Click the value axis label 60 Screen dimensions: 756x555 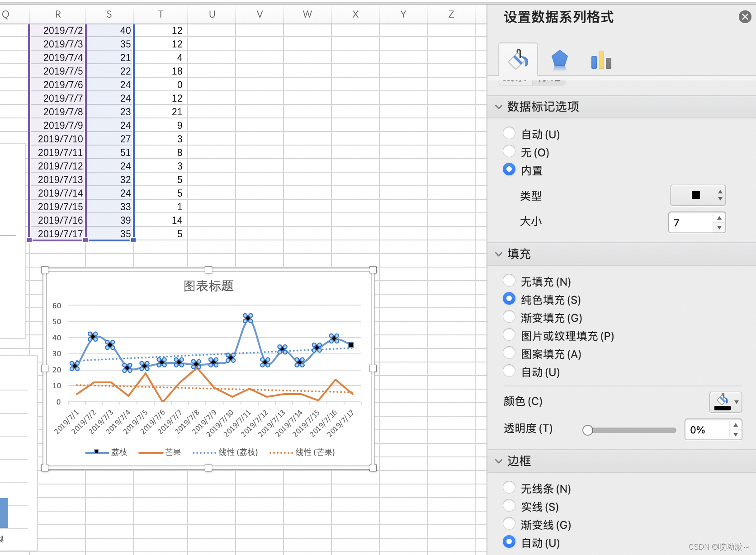[x=57, y=306]
